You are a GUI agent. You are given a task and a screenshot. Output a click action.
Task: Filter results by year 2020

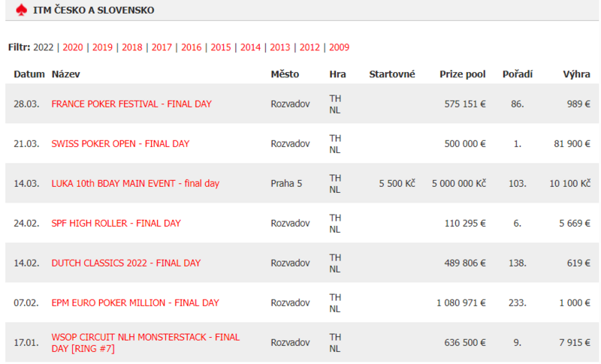click(73, 47)
